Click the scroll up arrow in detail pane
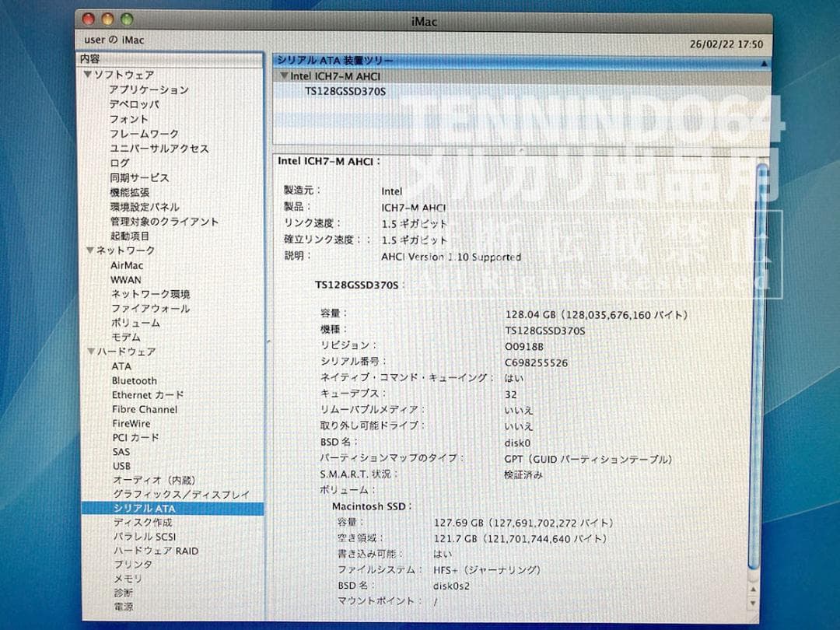Screen dimensions: 840x630 click(753, 590)
